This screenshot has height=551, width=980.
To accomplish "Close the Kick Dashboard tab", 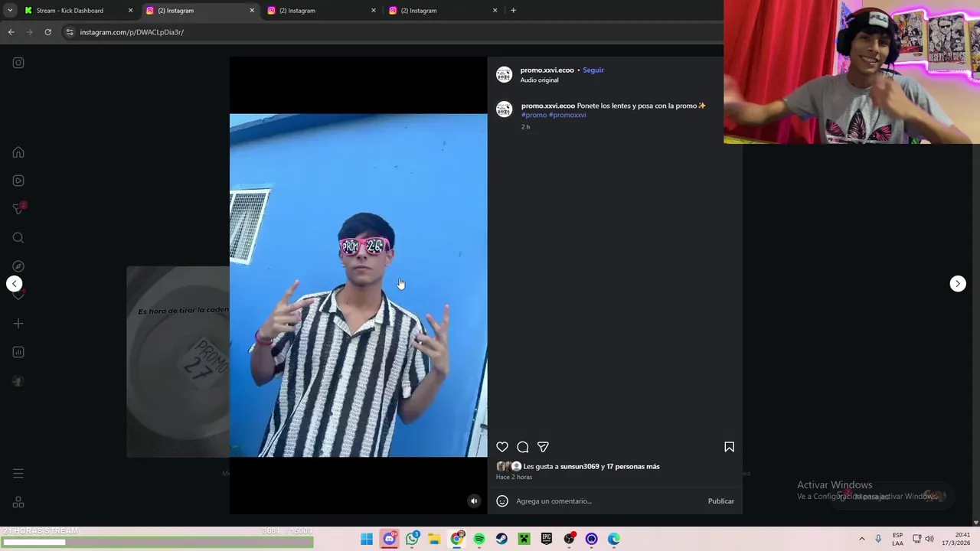I will click(130, 11).
